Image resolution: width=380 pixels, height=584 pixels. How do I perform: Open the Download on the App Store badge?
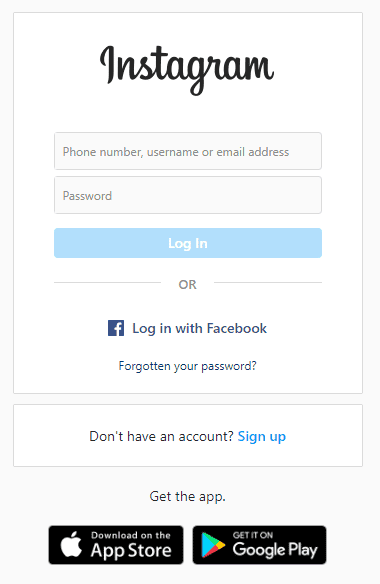click(x=116, y=545)
